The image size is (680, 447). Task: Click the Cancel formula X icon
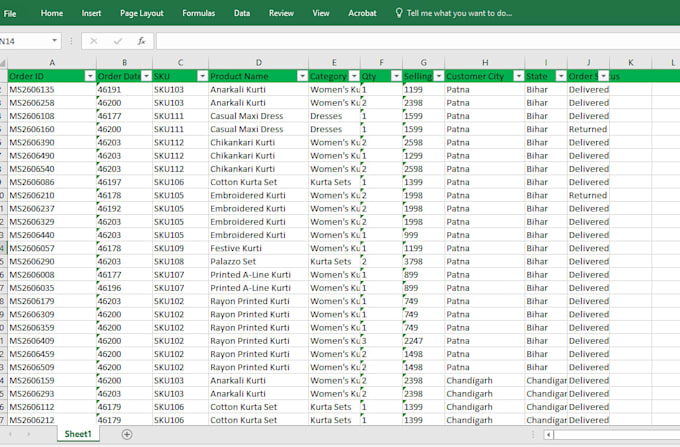tap(93, 41)
